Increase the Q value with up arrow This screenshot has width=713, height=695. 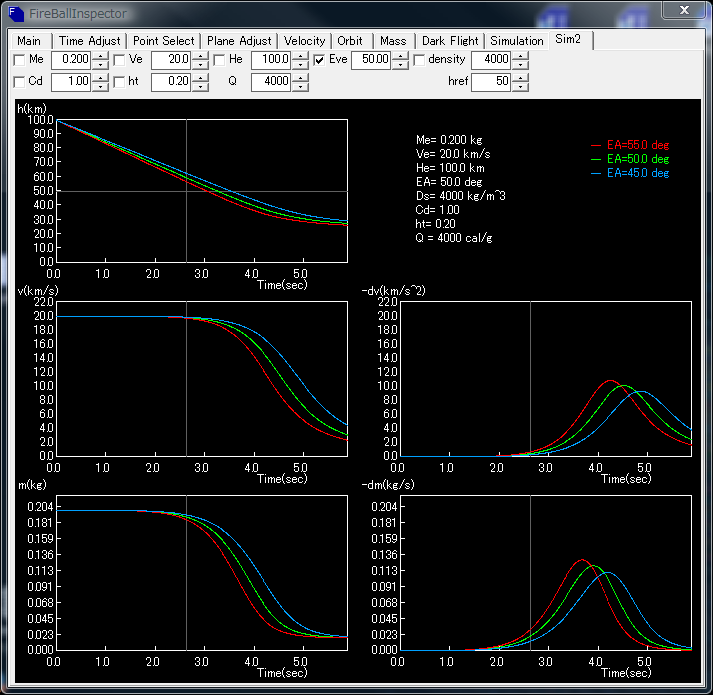(299, 77)
